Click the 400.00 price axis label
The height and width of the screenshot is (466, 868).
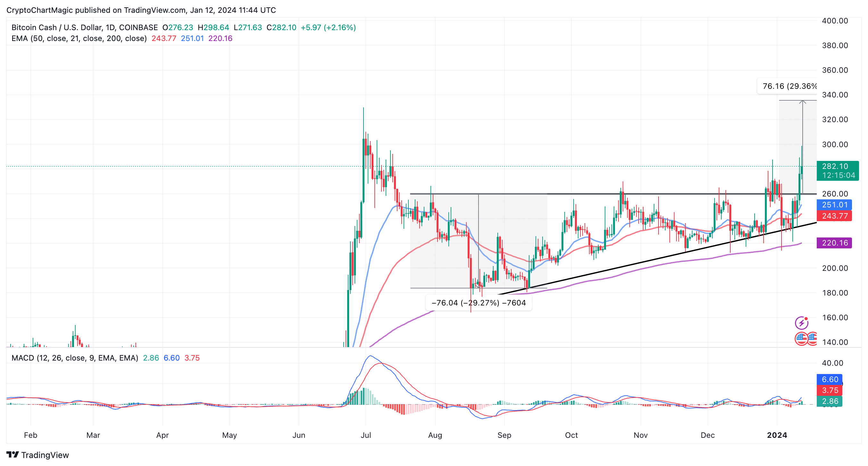835,21
